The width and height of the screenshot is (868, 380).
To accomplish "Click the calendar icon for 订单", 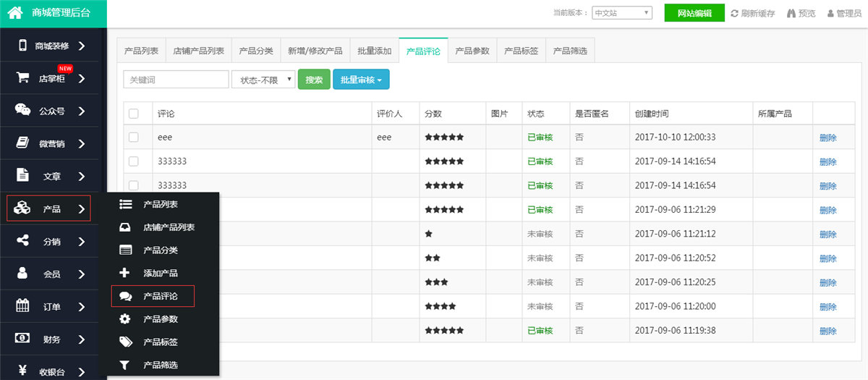I will click(x=22, y=305).
